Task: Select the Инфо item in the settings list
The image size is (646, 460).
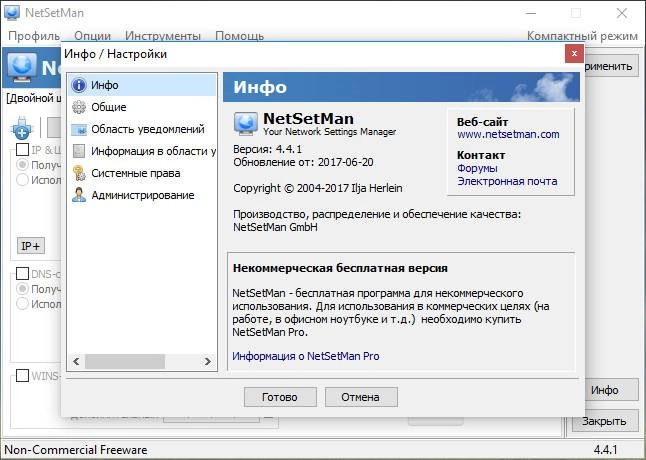Action: coord(142,85)
